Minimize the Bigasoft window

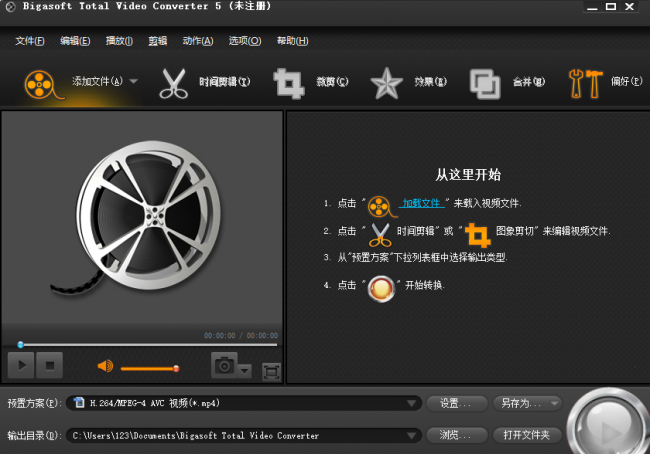click(x=592, y=7)
